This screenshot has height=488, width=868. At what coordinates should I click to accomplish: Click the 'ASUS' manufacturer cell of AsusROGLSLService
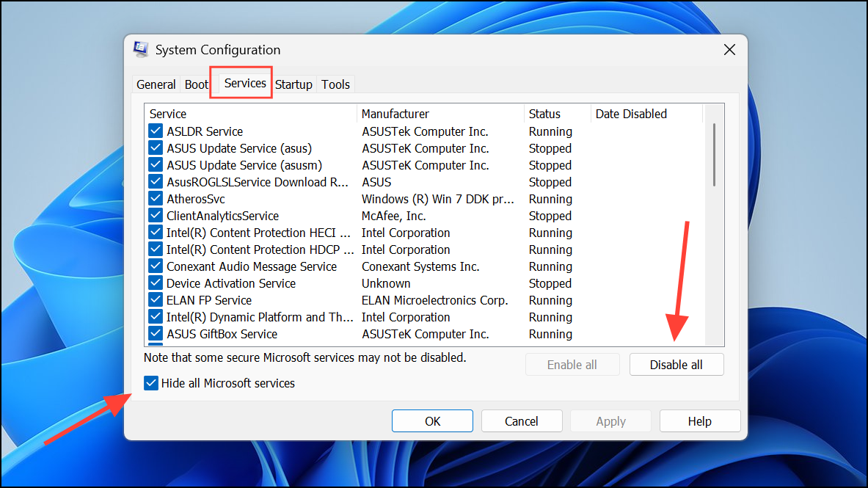(376, 182)
